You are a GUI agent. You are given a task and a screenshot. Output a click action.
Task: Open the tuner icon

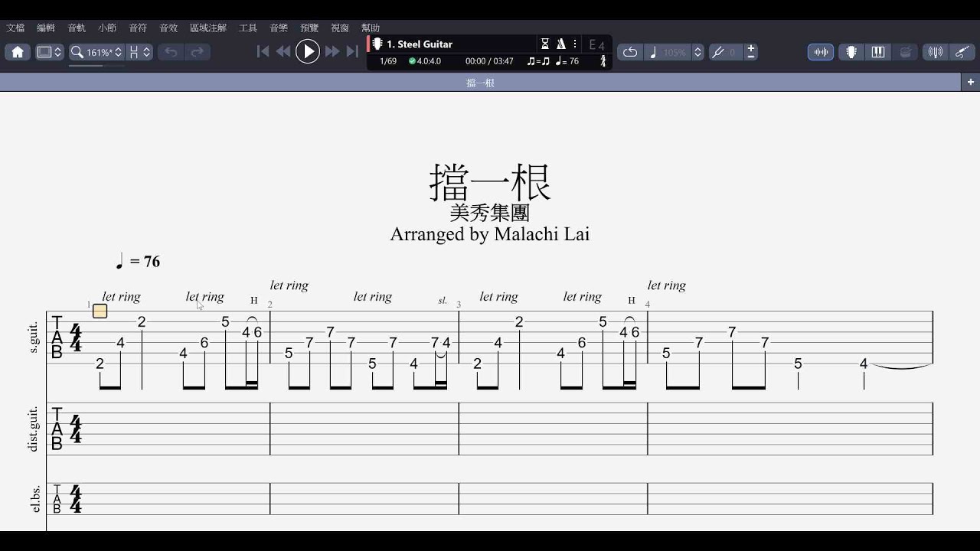(x=935, y=52)
